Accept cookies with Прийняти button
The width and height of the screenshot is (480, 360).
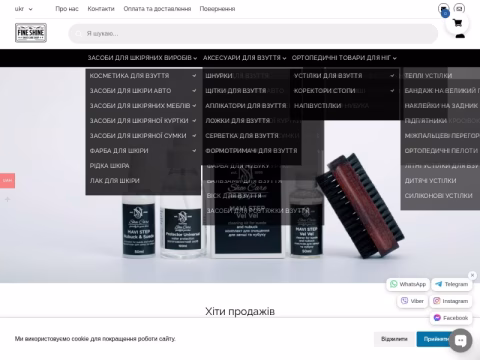433,339
